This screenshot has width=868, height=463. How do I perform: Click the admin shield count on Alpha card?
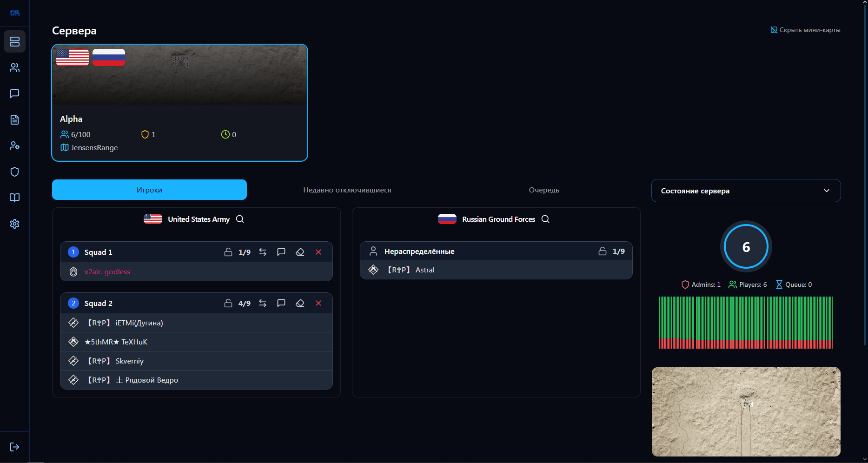pyautogui.click(x=148, y=134)
